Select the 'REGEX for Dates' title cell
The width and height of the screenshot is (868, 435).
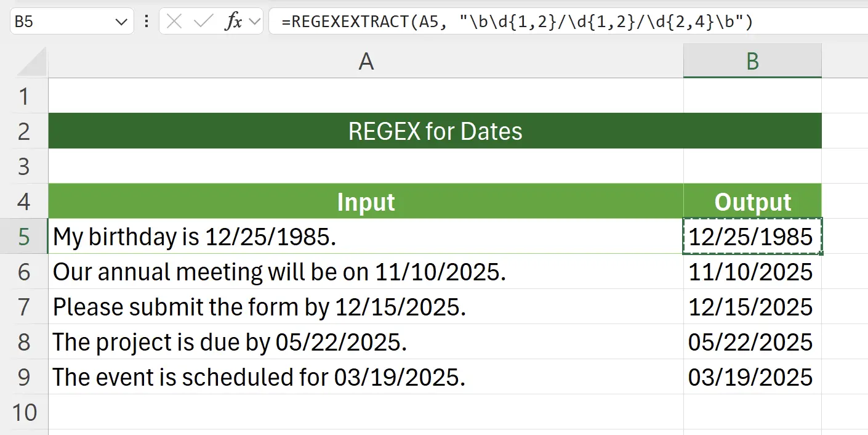click(x=433, y=131)
